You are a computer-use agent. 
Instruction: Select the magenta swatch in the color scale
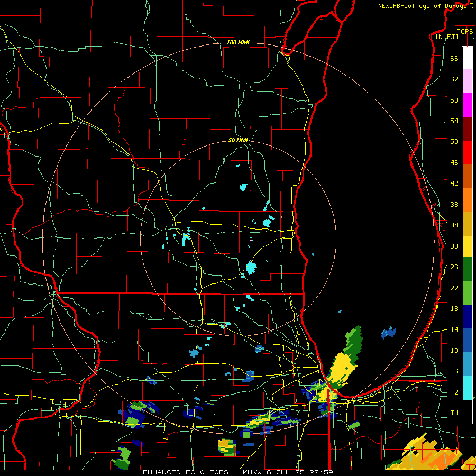[467, 105]
